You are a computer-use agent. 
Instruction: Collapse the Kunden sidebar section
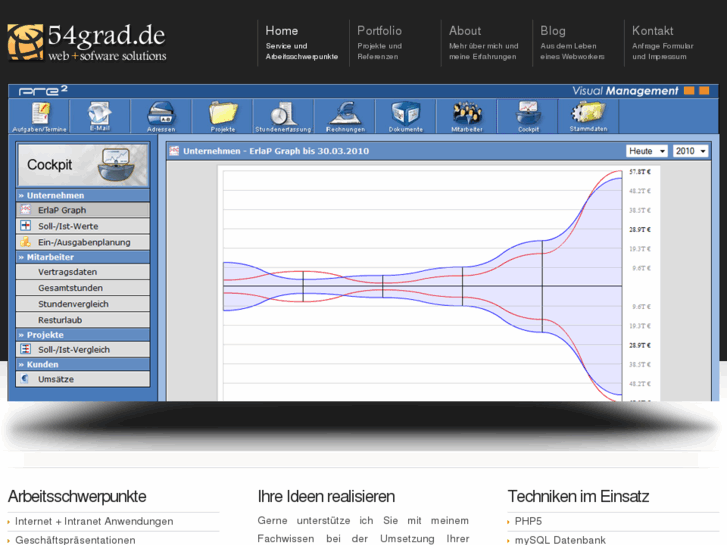83,364
